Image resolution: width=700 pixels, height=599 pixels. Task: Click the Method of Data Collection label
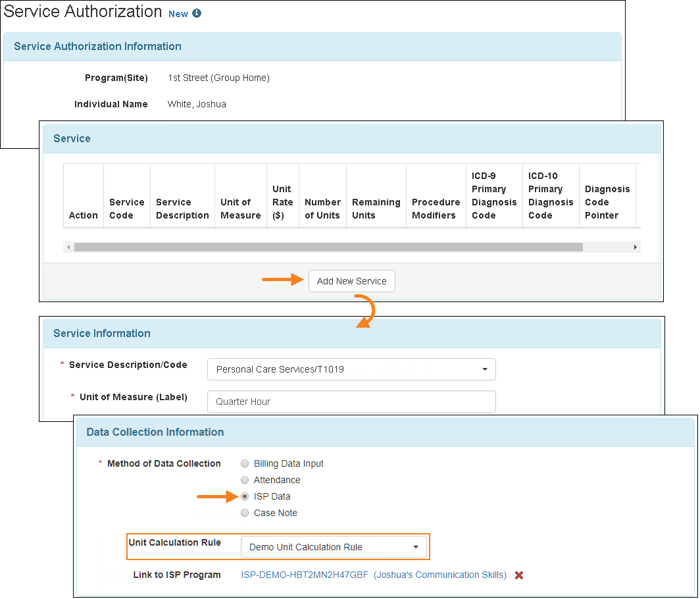coord(164,463)
